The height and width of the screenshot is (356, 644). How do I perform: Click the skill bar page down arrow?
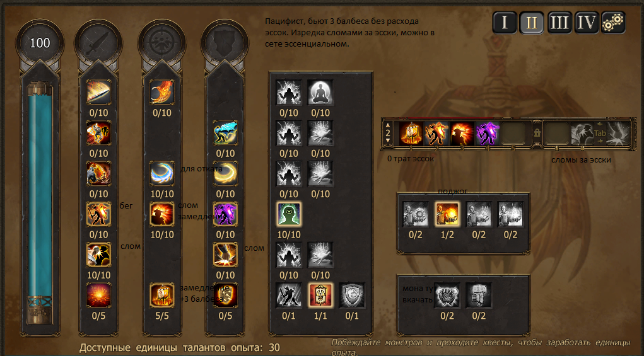[388, 141]
